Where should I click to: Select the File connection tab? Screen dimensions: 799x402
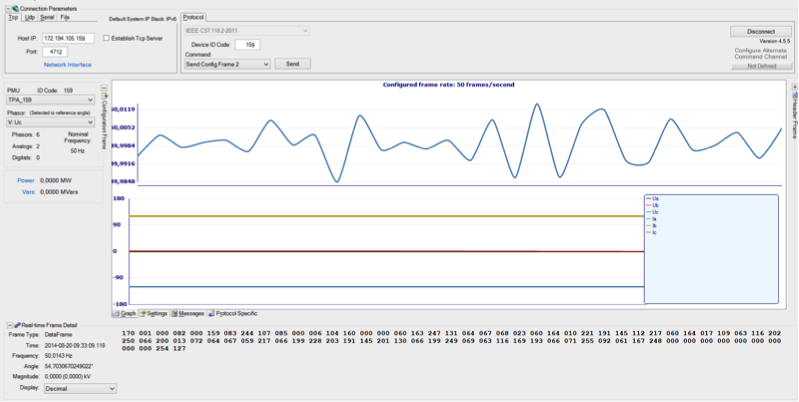point(65,18)
